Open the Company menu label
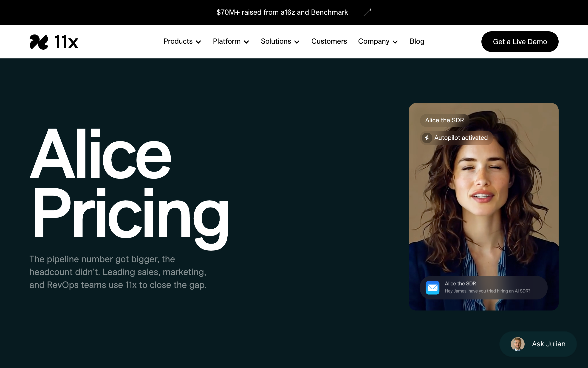The image size is (588, 368). [374, 42]
